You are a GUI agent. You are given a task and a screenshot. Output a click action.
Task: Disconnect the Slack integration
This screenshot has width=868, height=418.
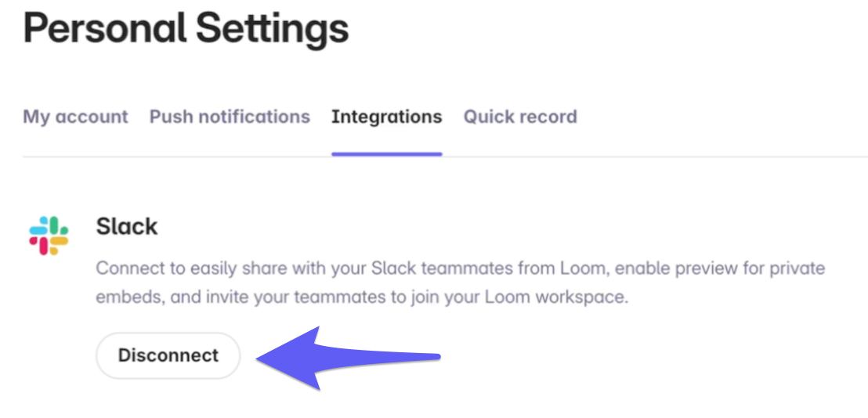tap(168, 355)
